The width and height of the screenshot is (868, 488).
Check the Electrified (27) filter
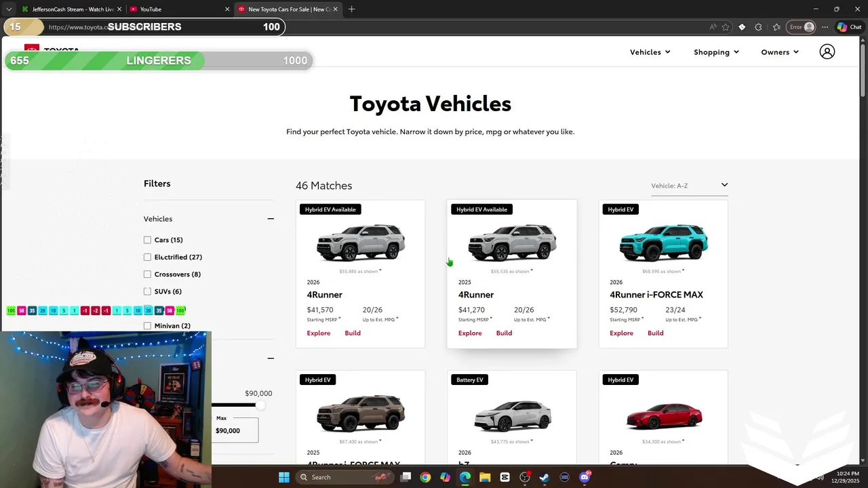(x=147, y=257)
